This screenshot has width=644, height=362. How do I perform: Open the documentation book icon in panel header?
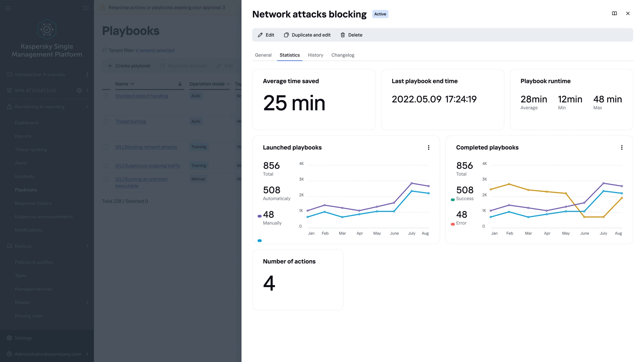tap(614, 13)
